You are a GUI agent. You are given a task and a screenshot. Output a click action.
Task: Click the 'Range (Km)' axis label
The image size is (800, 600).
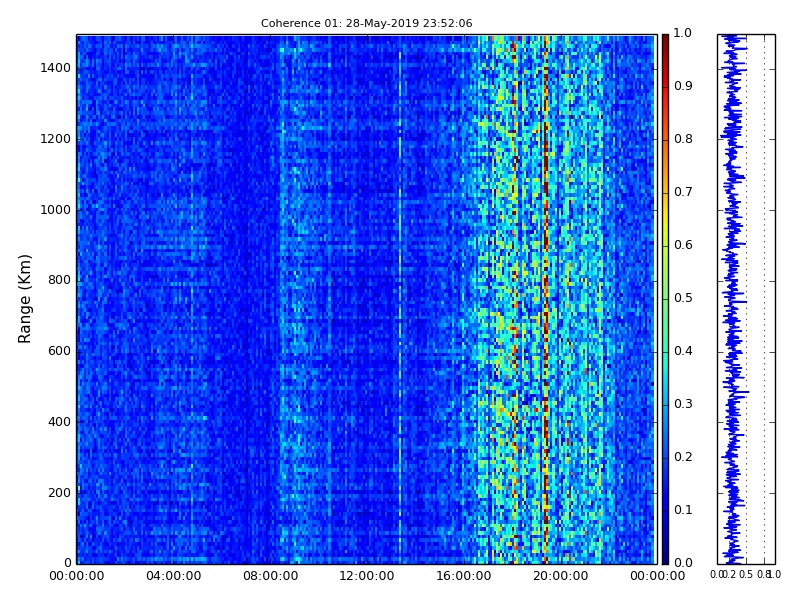pyautogui.click(x=24, y=299)
